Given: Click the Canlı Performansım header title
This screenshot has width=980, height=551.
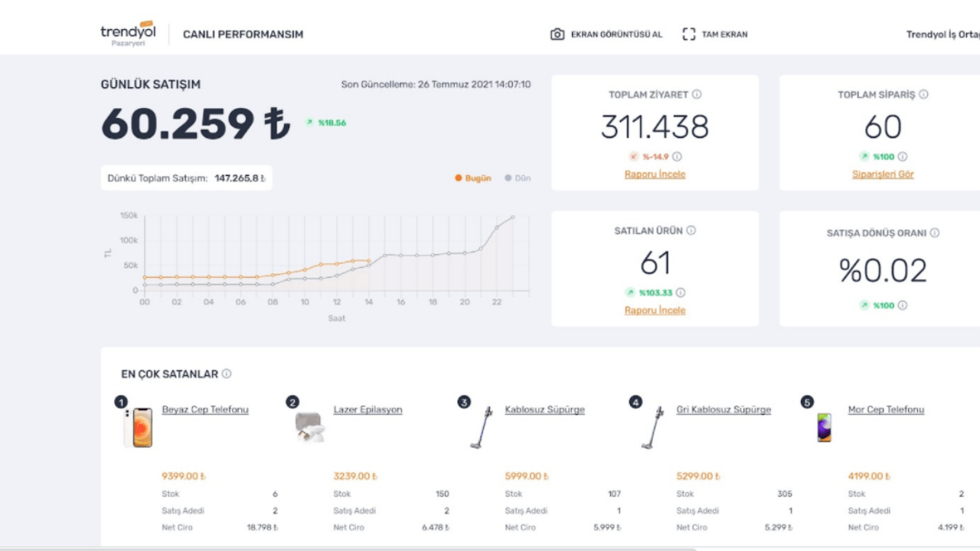Looking at the screenshot, I should point(243,34).
